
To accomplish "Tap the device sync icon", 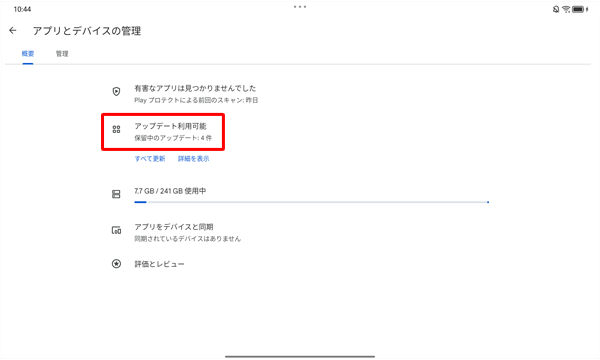I will pyautogui.click(x=116, y=230).
